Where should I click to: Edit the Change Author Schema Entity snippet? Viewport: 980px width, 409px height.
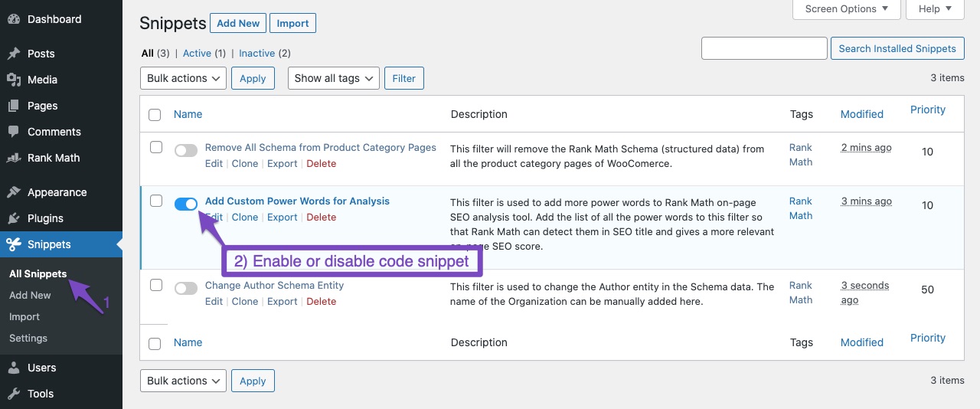214,302
